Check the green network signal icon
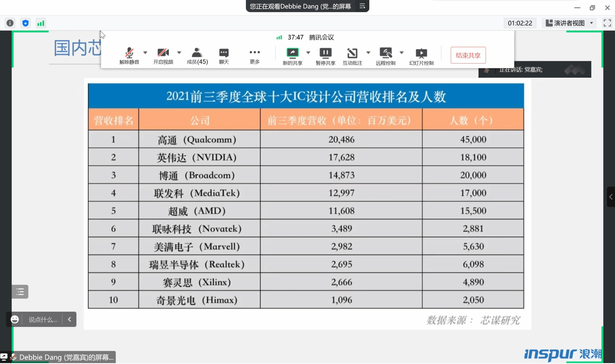This screenshot has height=364, width=615. (41, 23)
